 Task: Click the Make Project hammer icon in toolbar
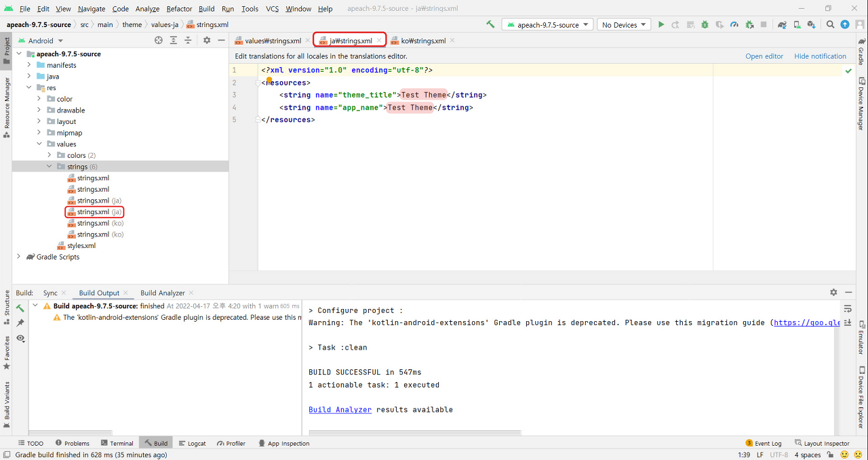(490, 24)
